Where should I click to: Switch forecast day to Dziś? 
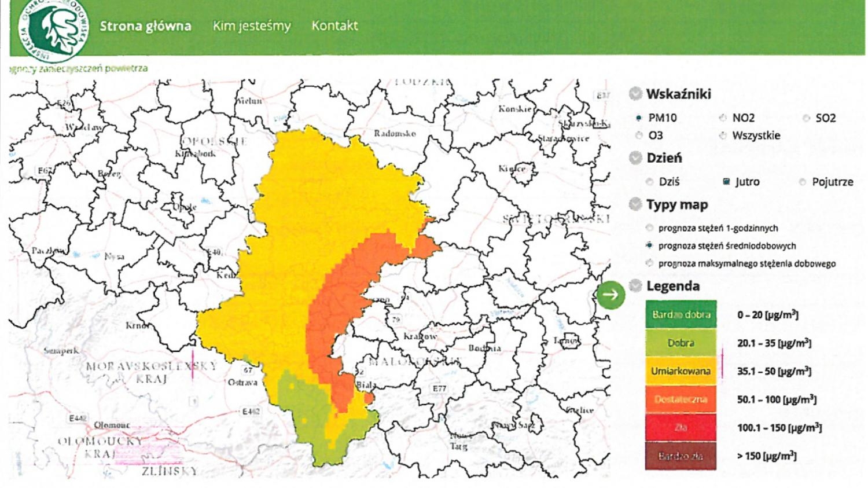click(x=650, y=182)
